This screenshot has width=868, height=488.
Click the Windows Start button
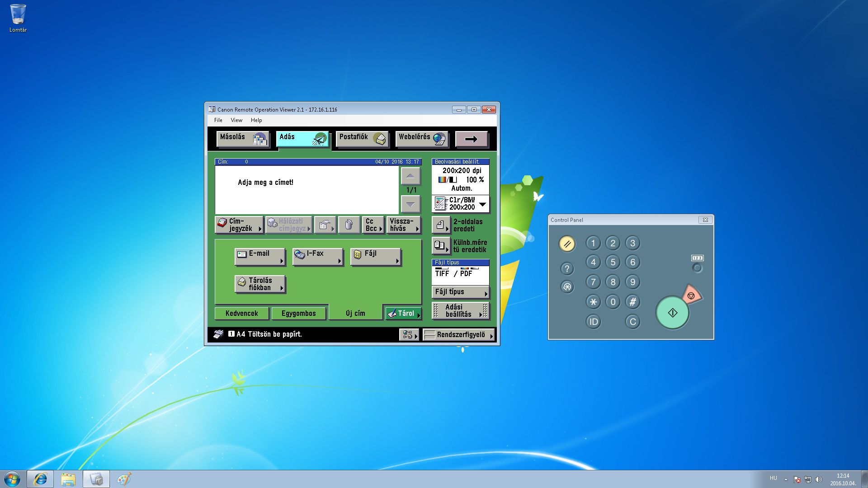[x=12, y=479]
